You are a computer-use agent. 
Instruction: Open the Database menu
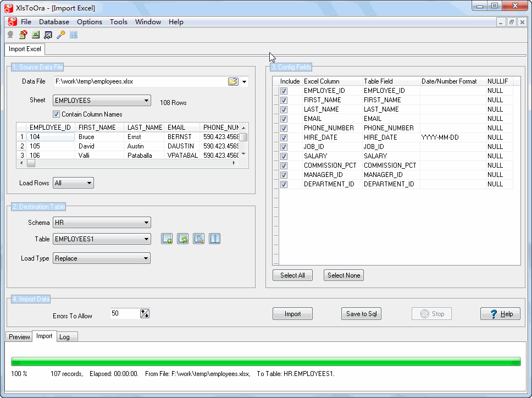pyautogui.click(x=54, y=22)
